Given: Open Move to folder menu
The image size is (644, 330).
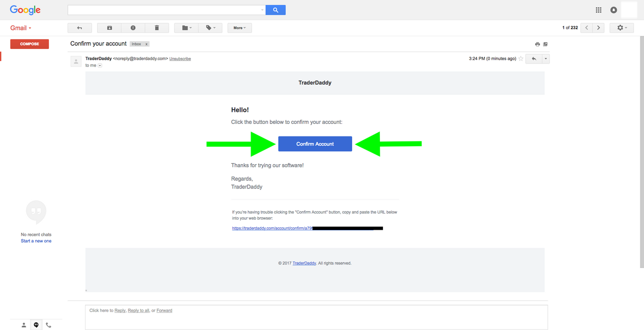Looking at the screenshot, I should 187,28.
